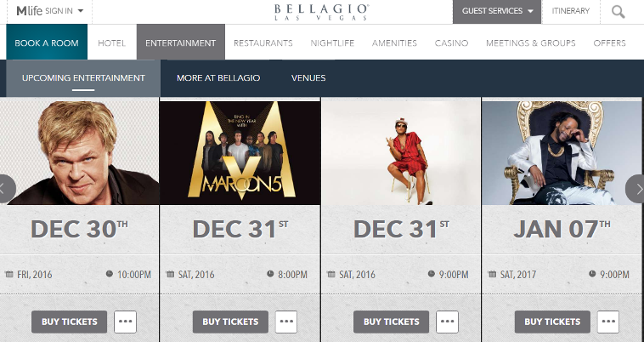Expand the Guest Services dropdown
This screenshot has width=644, height=342.
497,12
